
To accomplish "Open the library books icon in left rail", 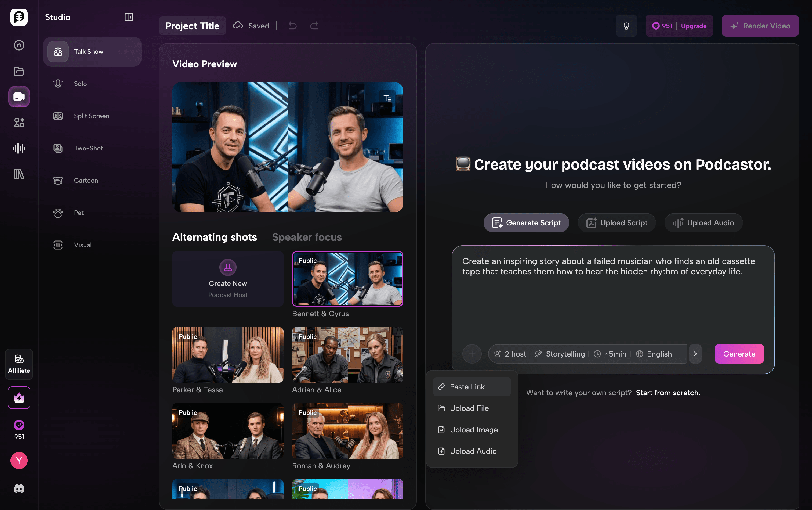I will click(x=19, y=174).
